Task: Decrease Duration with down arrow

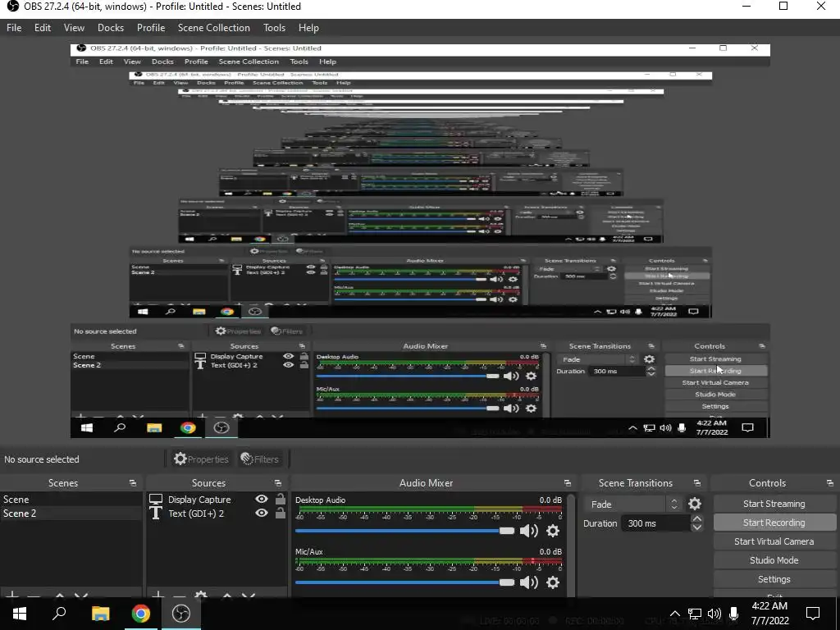Action: point(697,527)
